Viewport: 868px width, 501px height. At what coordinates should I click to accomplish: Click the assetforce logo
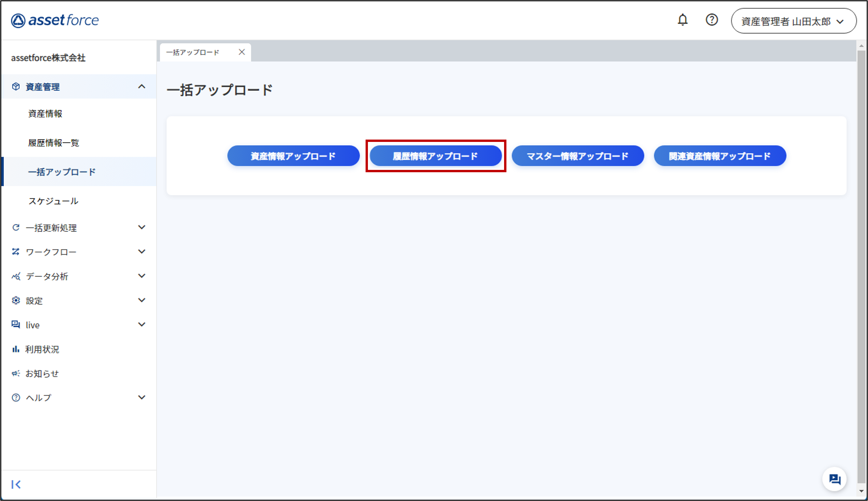click(x=55, y=20)
